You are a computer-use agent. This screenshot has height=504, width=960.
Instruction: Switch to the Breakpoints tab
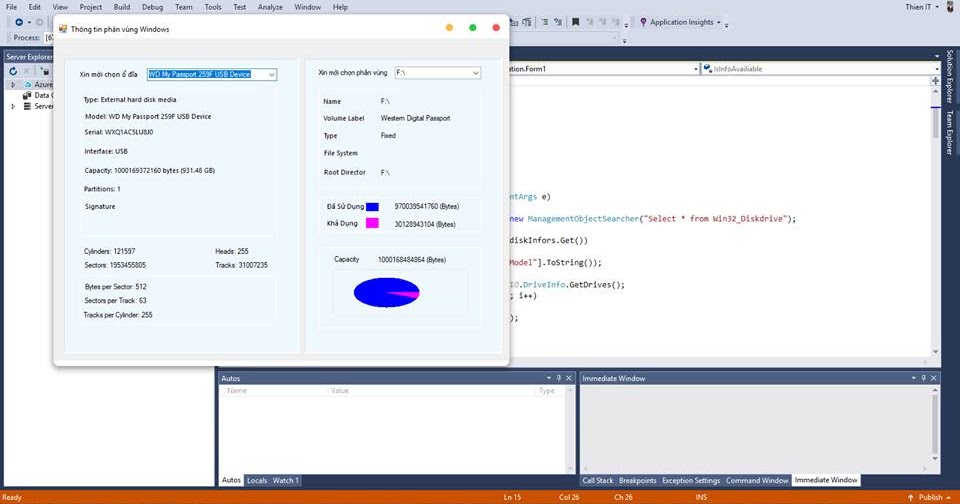pos(637,481)
